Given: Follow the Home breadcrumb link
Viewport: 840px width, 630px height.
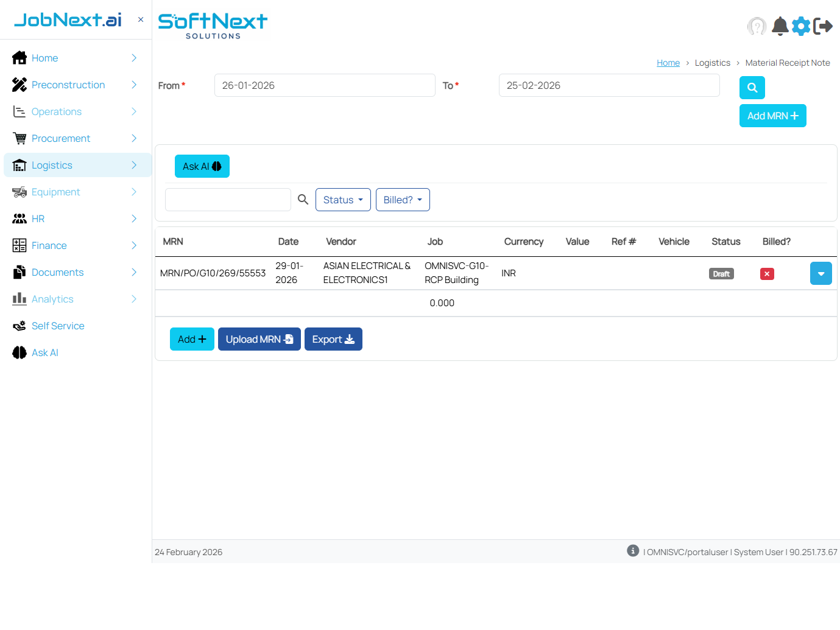Looking at the screenshot, I should coord(668,63).
